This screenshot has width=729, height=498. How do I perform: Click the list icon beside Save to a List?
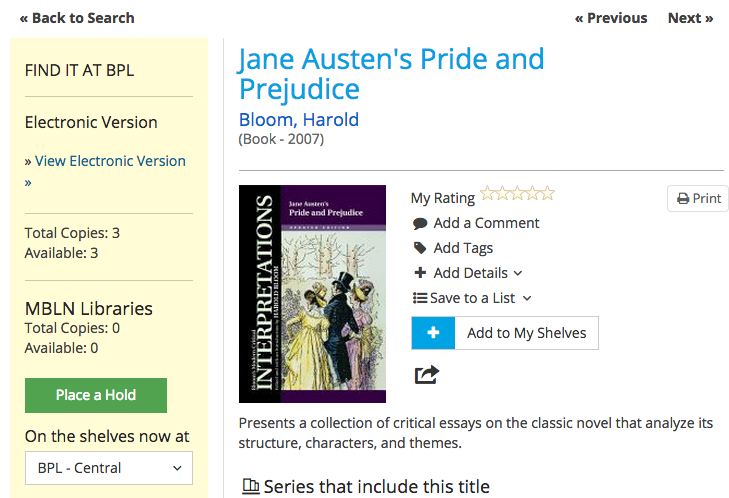(419, 298)
